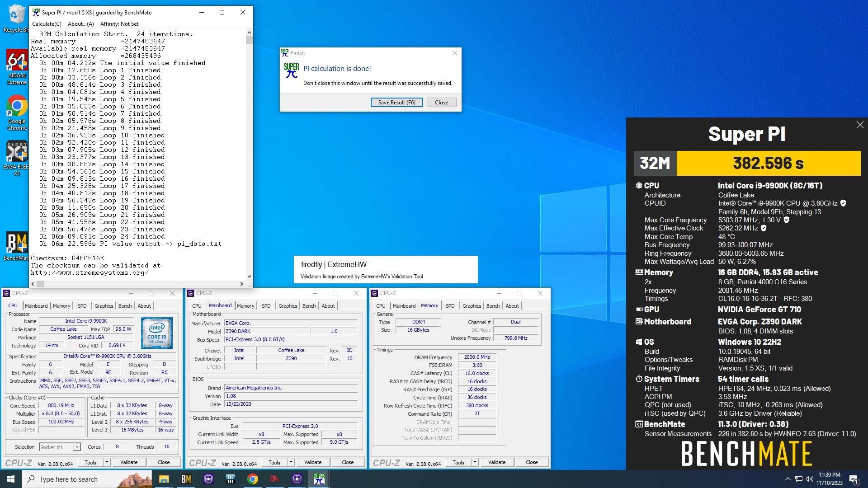
Task: Click the taskbar search box
Action: click(87, 479)
